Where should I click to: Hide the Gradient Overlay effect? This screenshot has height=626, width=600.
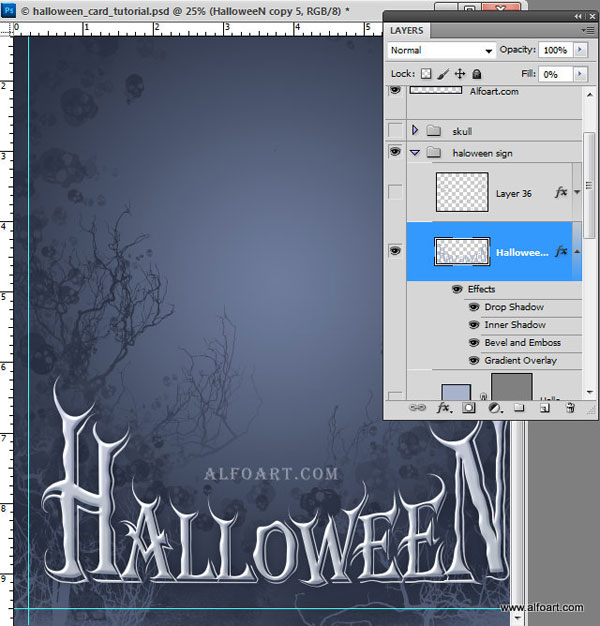[474, 361]
